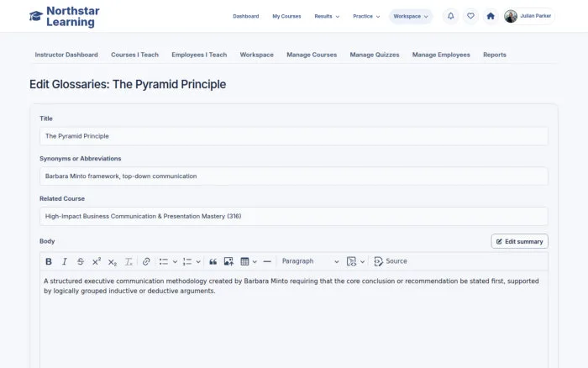The width and height of the screenshot is (588, 368).
Task: Insert a horizontal line
Action: coord(267,261)
